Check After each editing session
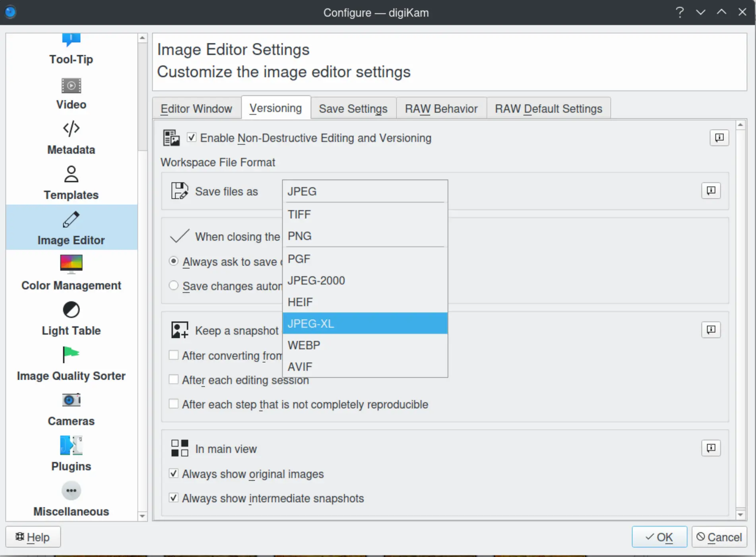 (x=173, y=380)
